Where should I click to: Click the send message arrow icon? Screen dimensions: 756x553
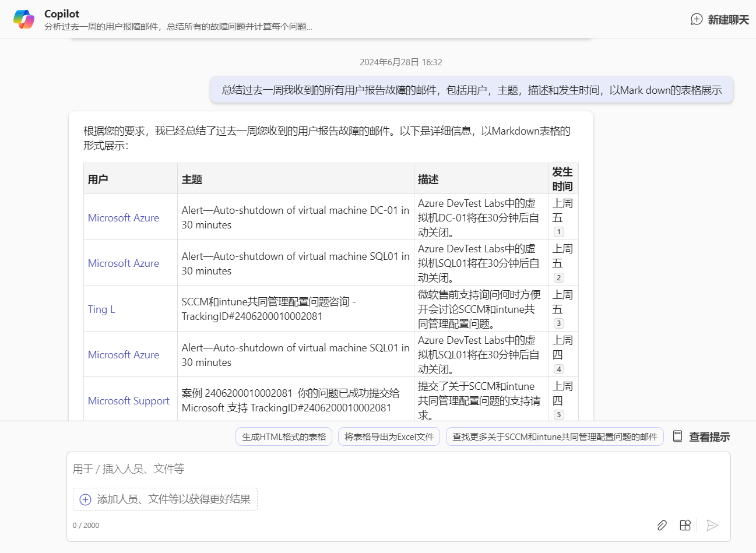[x=712, y=526]
